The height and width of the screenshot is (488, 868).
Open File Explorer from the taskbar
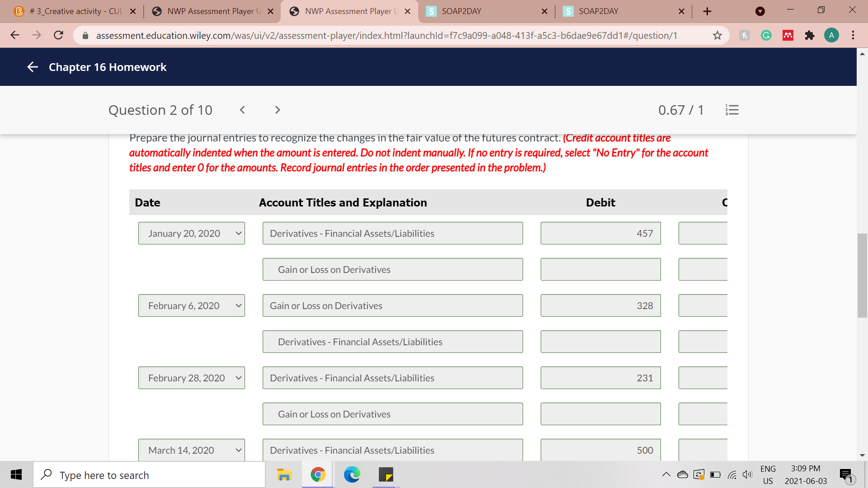coord(284,475)
